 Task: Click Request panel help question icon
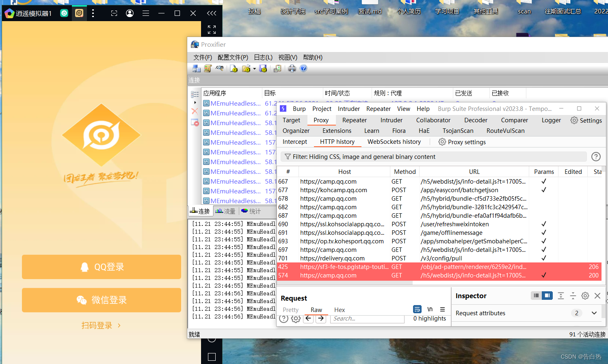point(284,318)
